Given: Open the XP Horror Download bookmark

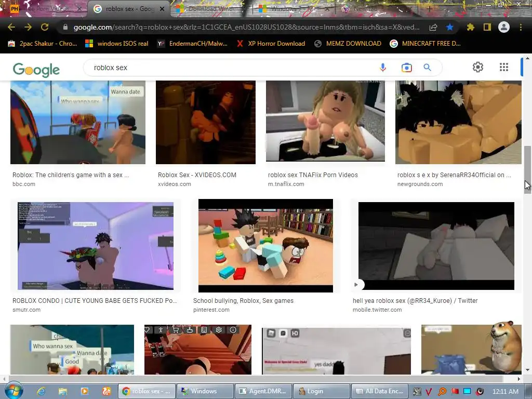Looking at the screenshot, I should pyautogui.click(x=271, y=44).
